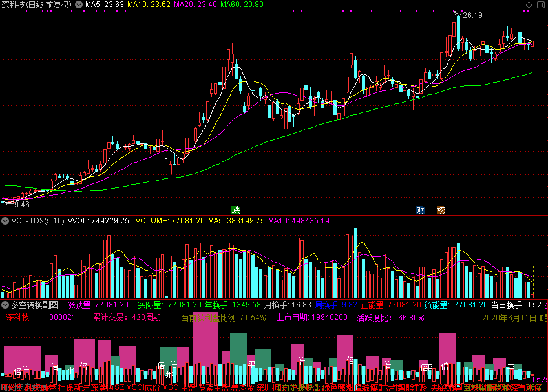Open the main chart indicator dropdown beside 深科技
Screen dimensions: 548x392
(x=79, y=5)
